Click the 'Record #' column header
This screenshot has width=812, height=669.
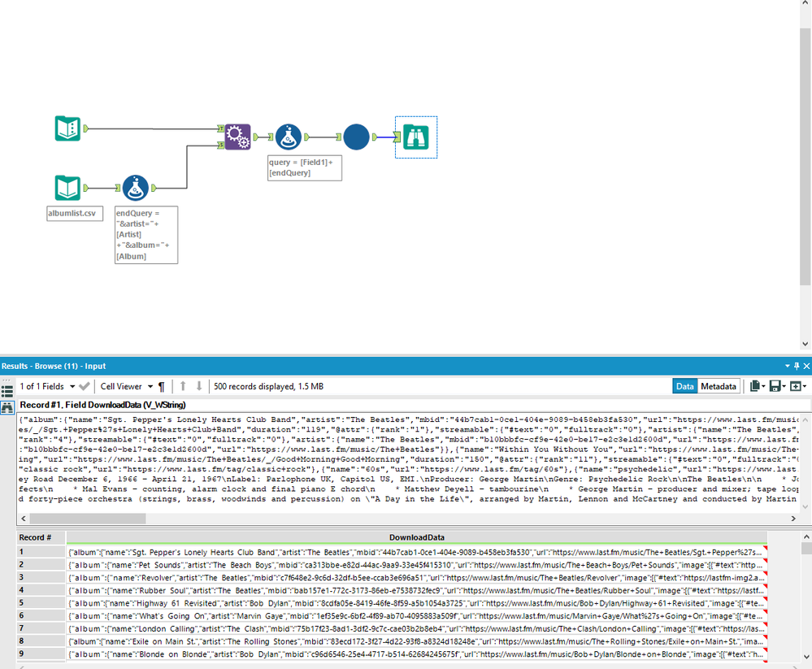[x=41, y=537]
